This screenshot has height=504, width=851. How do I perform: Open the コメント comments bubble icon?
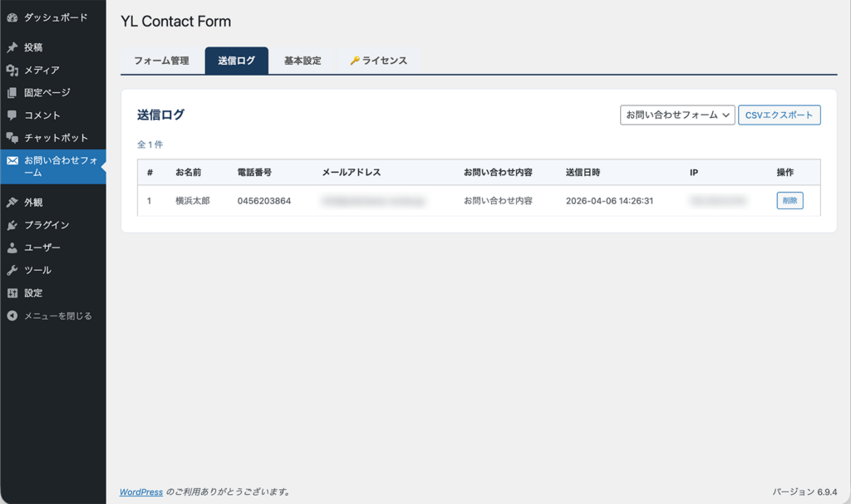coord(10,115)
